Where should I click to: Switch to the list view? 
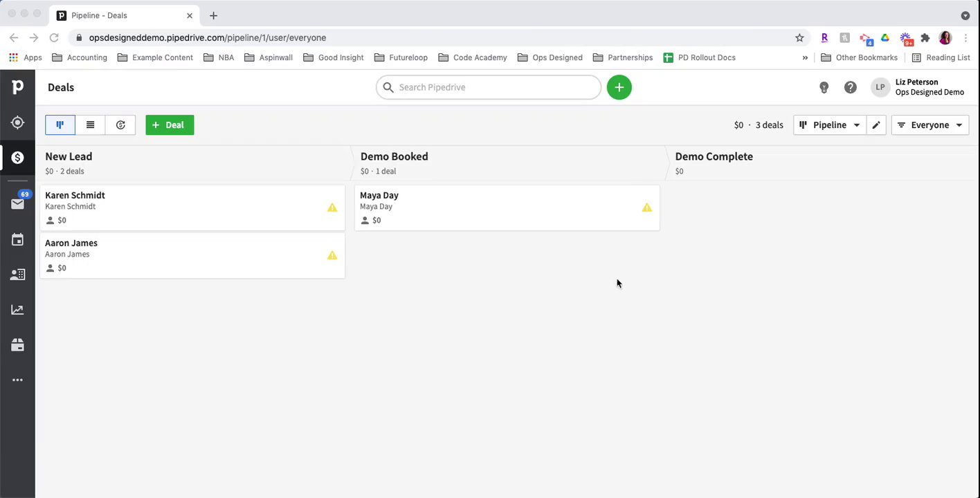pyautogui.click(x=90, y=125)
